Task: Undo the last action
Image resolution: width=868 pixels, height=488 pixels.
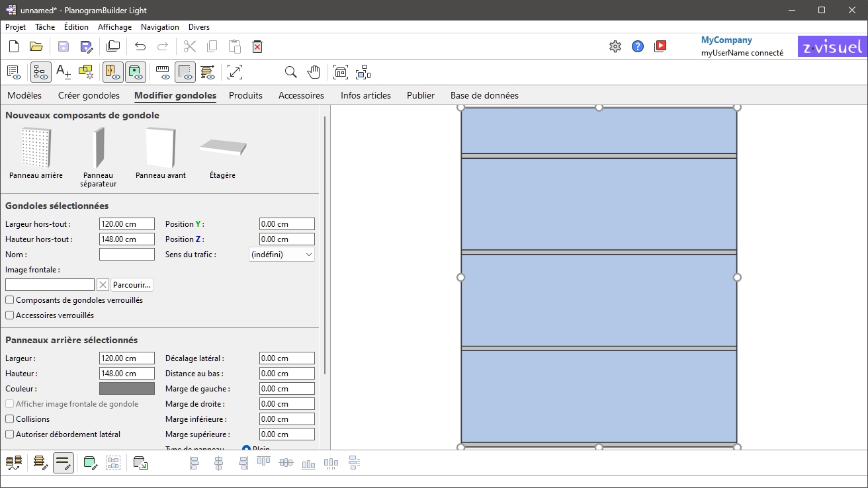Action: 140,46
